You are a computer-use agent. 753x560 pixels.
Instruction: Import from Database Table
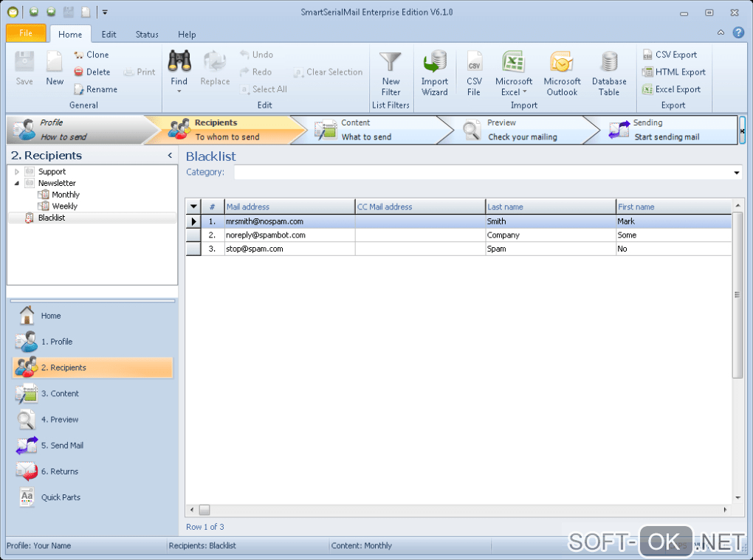[609, 74]
